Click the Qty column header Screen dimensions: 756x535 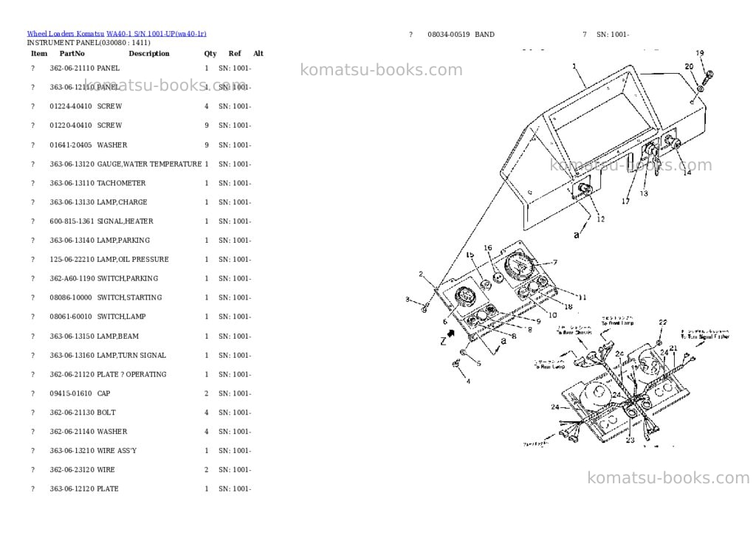210,53
